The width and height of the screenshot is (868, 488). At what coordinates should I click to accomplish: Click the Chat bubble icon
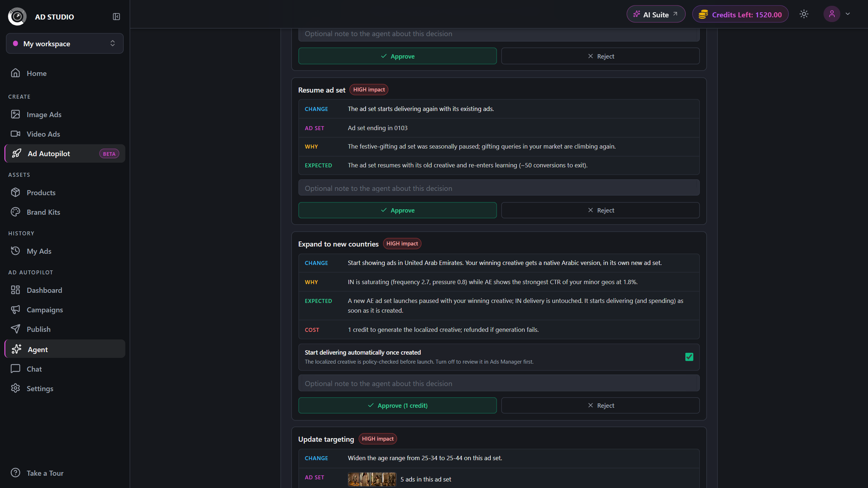pos(15,369)
